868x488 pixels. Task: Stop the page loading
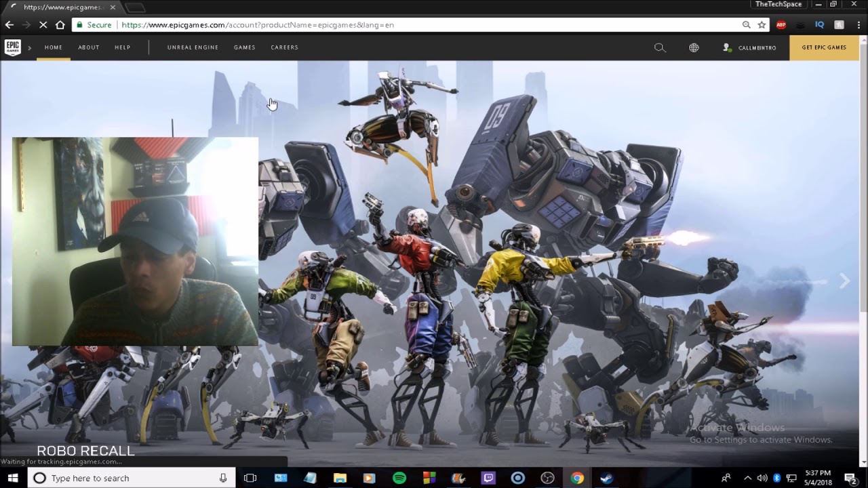coord(42,24)
